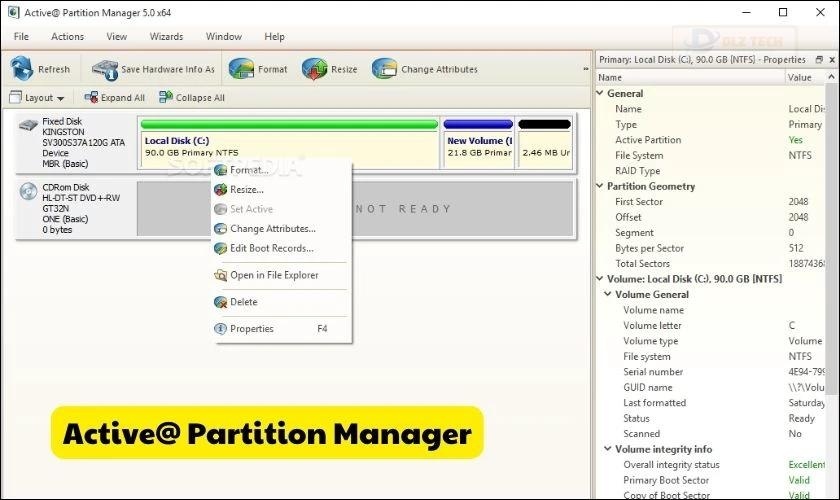840x500 pixels.
Task: Close the Properties panel
Action: click(x=832, y=59)
